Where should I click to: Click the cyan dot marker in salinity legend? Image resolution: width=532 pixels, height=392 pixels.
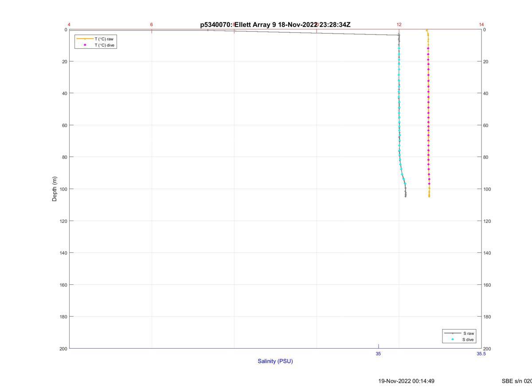[453, 340]
